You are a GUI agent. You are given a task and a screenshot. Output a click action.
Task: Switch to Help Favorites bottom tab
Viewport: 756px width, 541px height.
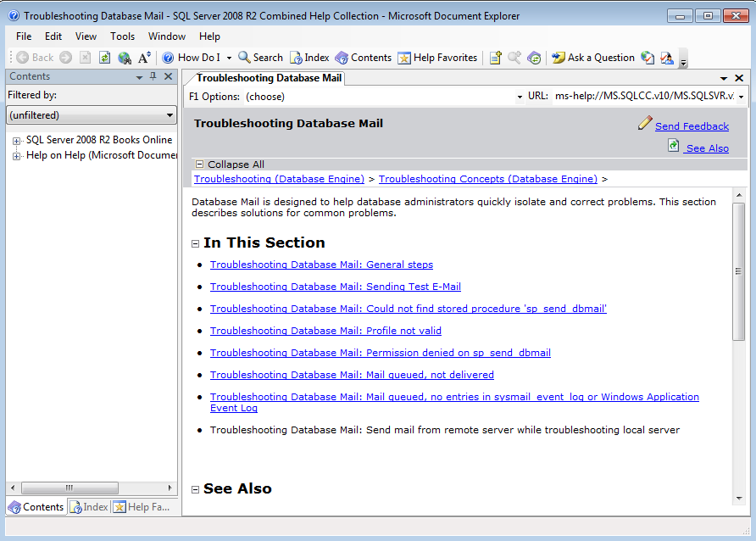[142, 507]
